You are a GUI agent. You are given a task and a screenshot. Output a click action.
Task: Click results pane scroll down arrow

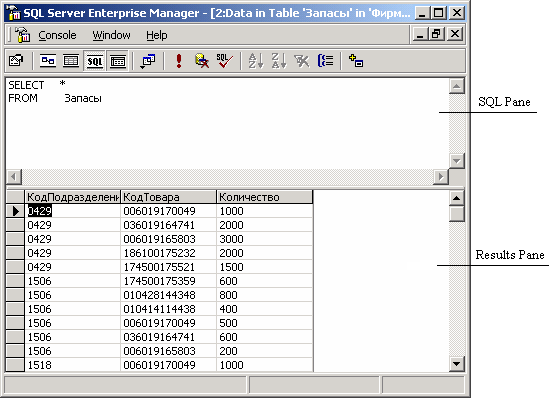457,364
